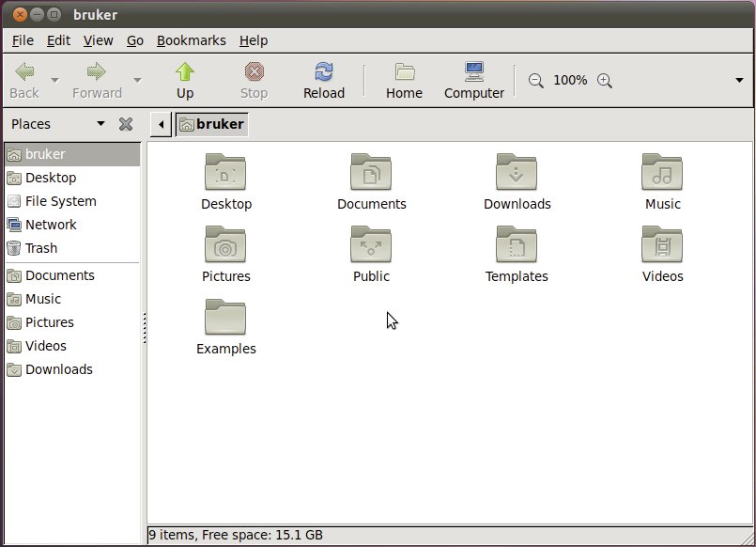The image size is (756, 547).
Task: Zoom out with the magnifier minus icon
Action: 535,81
